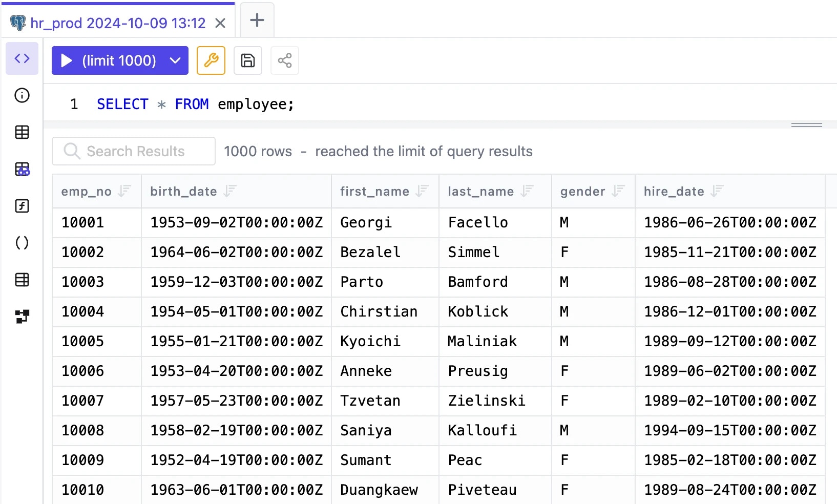The height and width of the screenshot is (504, 837).
Task: Save the query with the floppy icon
Action: 248,60
